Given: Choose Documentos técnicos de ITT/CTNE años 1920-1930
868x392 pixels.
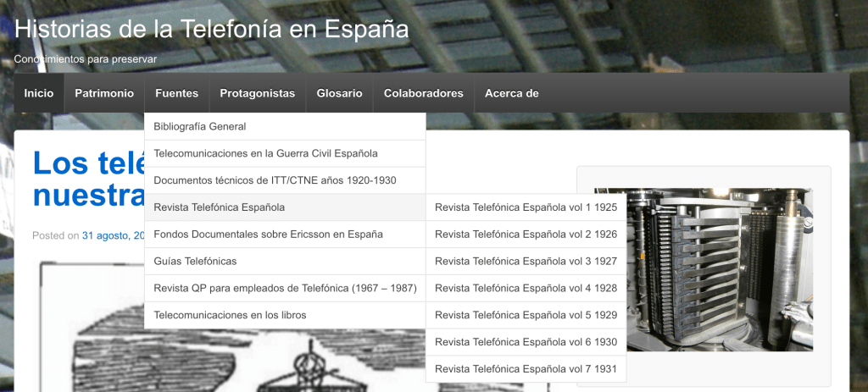Looking at the screenshot, I should pyautogui.click(x=275, y=180).
